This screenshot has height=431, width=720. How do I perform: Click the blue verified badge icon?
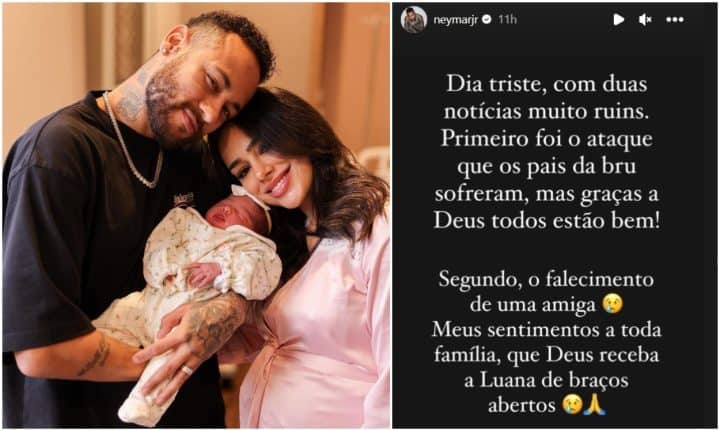[487, 19]
